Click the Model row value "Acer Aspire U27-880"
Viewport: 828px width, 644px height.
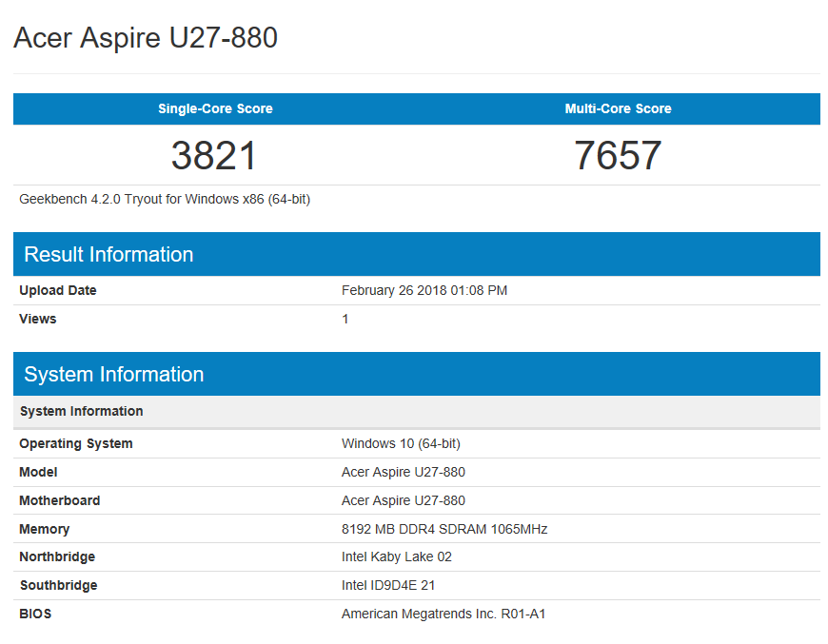404,472
